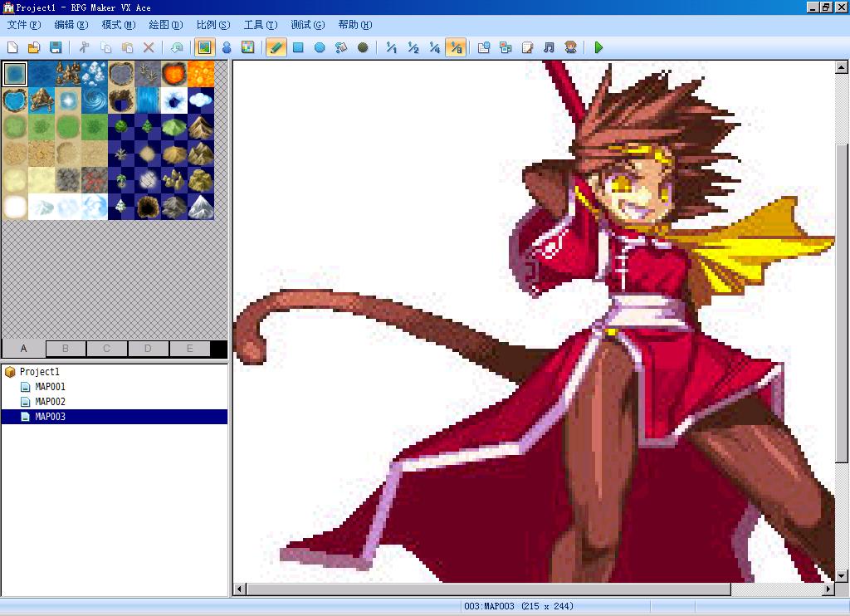Delete using the red X toolbar icon

[149, 47]
